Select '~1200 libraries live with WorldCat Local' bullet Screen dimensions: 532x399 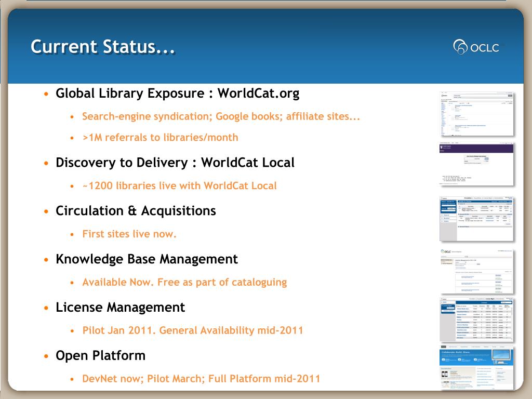(179, 185)
